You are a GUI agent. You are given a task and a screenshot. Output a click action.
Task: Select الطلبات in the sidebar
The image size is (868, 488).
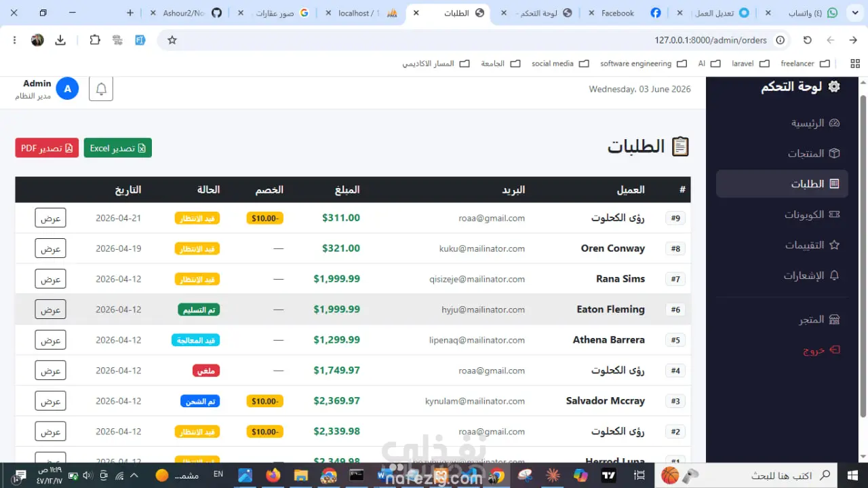pos(782,184)
